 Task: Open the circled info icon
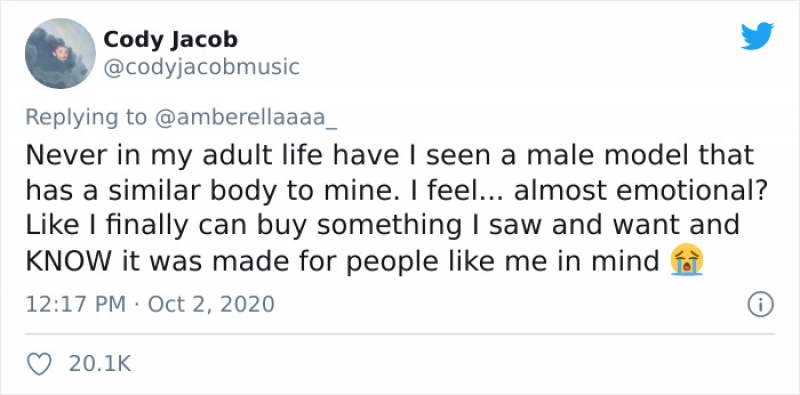760,305
